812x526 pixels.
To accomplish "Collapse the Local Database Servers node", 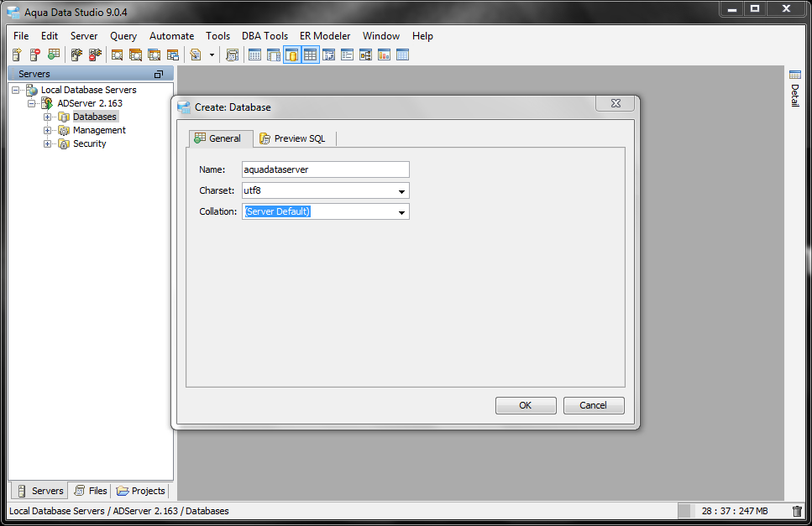I will [x=16, y=90].
